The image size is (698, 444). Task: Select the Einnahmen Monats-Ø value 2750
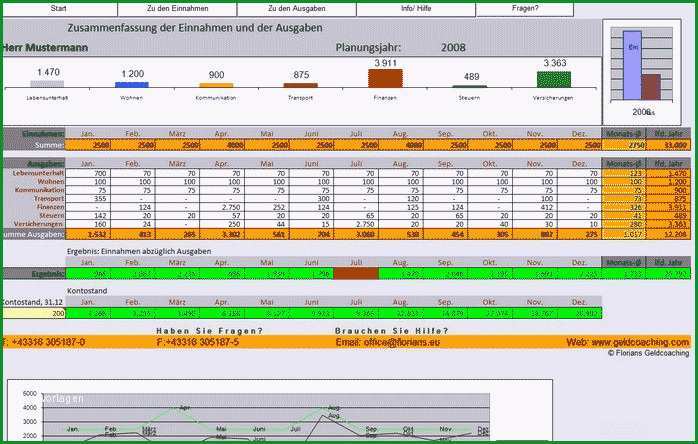[x=624, y=145]
